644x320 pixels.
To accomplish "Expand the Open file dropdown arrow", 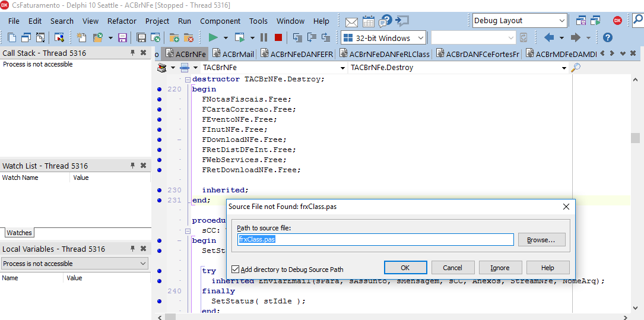I will 110,38.
